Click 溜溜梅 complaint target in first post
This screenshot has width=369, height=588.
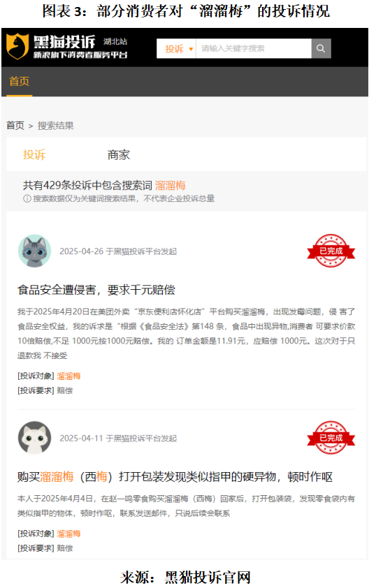[x=68, y=376]
